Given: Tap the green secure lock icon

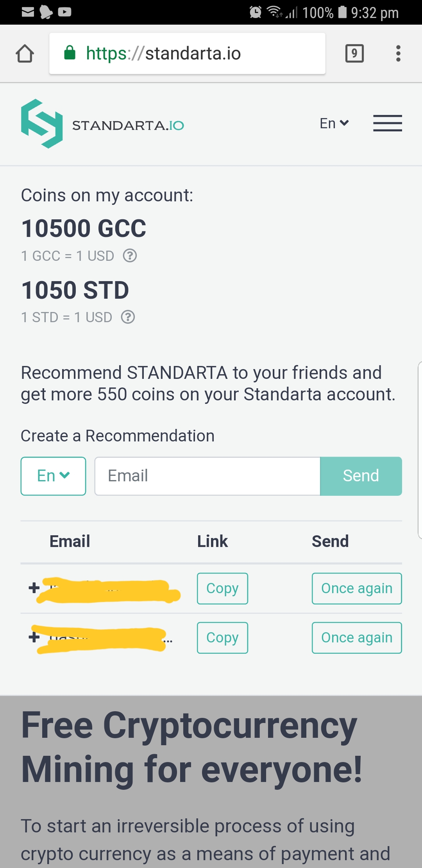Looking at the screenshot, I should (70, 53).
